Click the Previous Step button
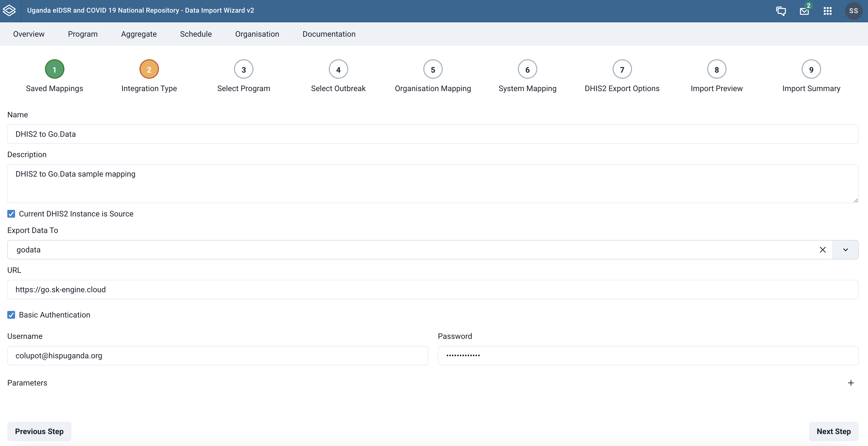Image resolution: width=868 pixels, height=446 pixels. (x=39, y=431)
